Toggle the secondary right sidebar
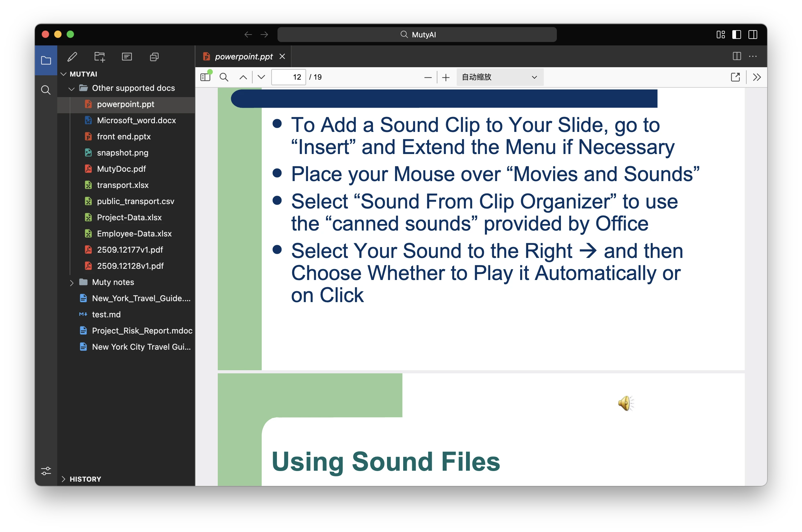This screenshot has height=532, width=802. (753, 35)
